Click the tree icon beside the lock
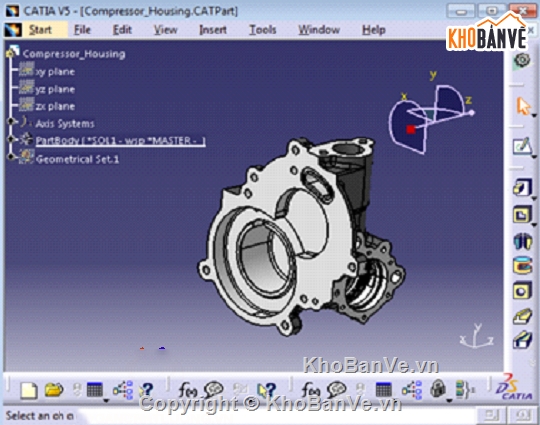Viewport: 540px width, 425px height. (x=412, y=390)
